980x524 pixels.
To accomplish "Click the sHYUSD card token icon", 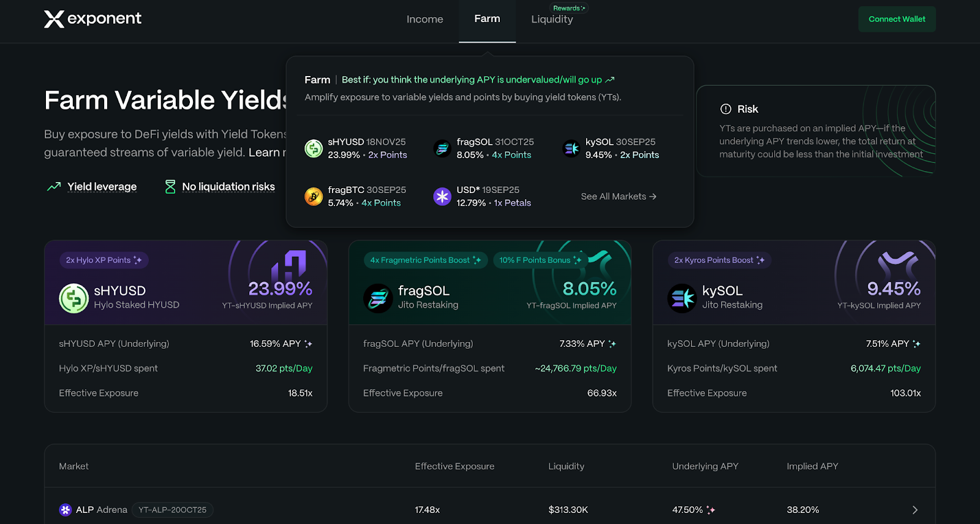I will 73,298.
